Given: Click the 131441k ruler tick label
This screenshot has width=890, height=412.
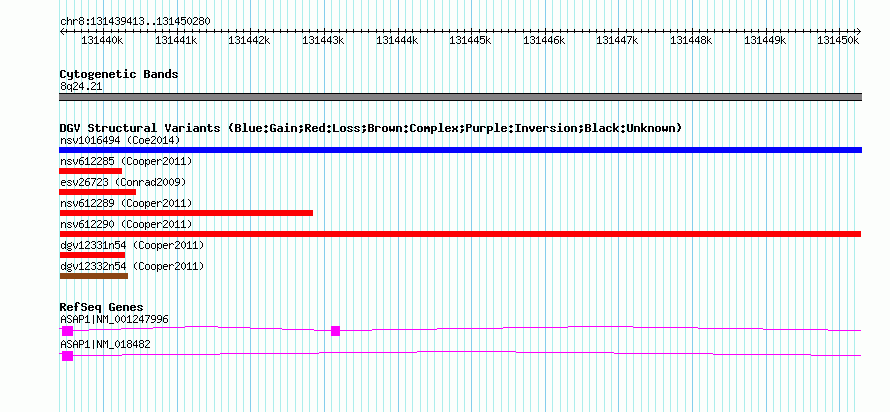Looking at the screenshot, I should [176, 40].
